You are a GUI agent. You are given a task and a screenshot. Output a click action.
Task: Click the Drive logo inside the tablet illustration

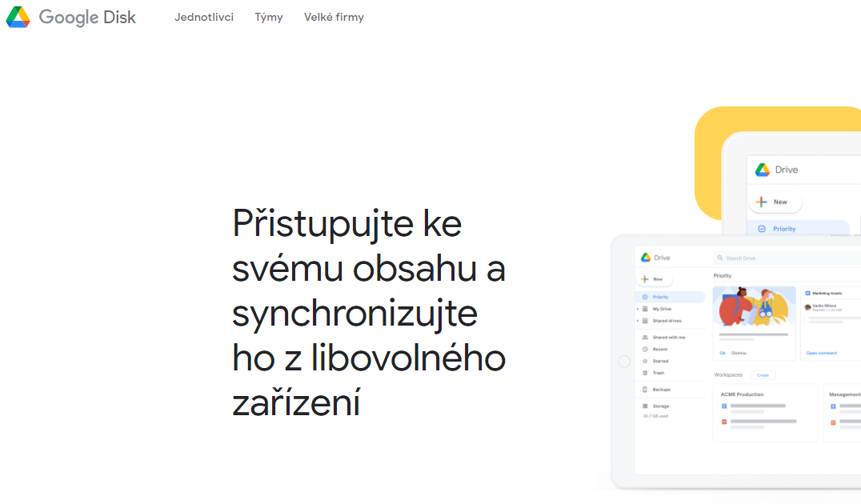[x=646, y=258]
